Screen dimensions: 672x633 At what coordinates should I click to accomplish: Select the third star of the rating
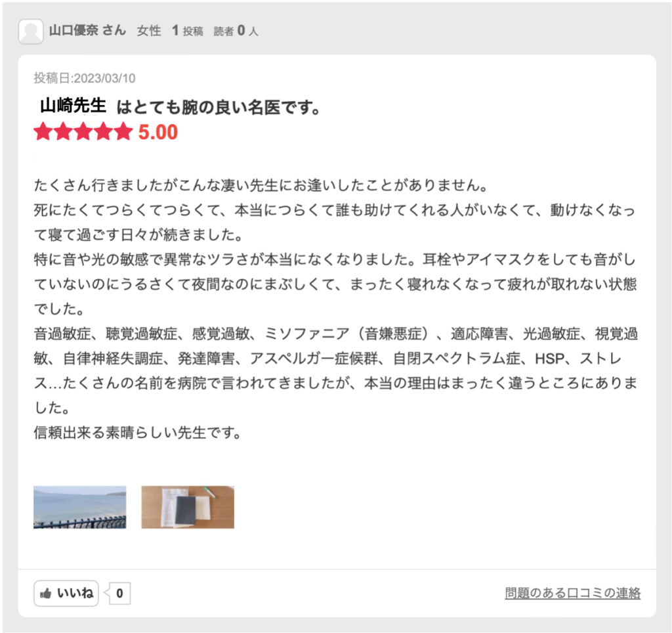pyautogui.click(x=83, y=132)
